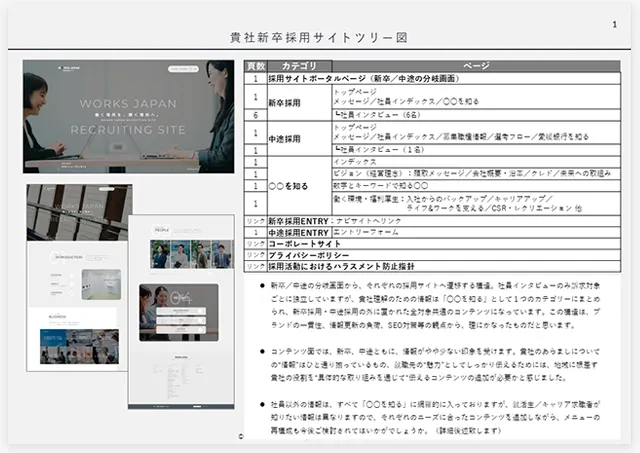Click the white pill button in hero image

pos(183,69)
